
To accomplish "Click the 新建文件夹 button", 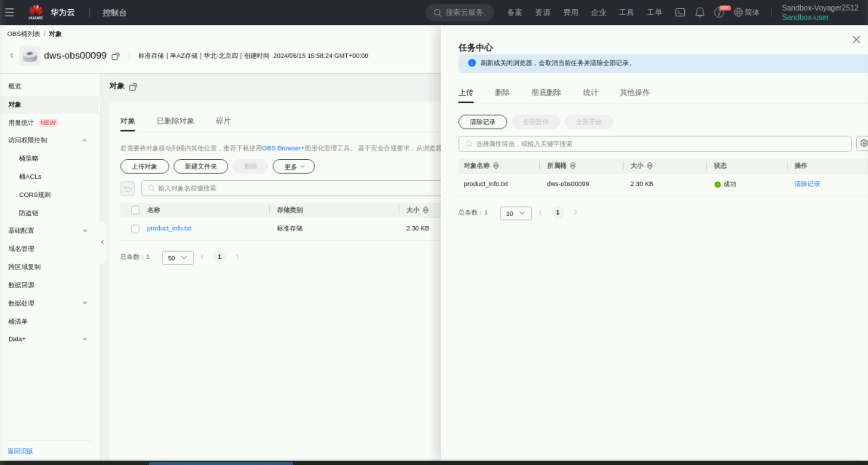I will click(x=201, y=167).
